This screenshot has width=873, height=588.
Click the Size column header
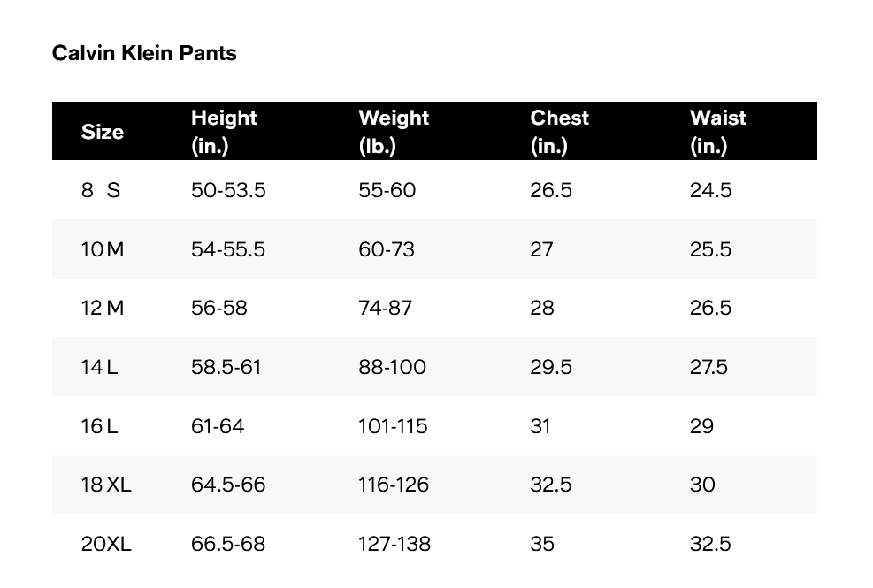103,132
